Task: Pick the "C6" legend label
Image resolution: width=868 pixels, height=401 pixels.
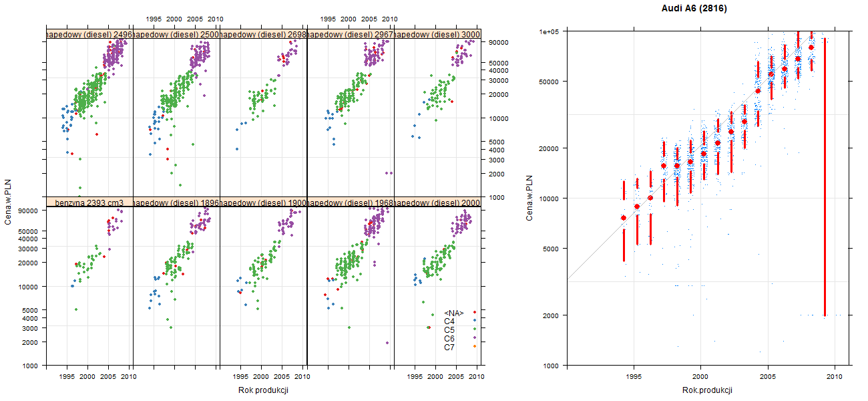Action: point(449,339)
